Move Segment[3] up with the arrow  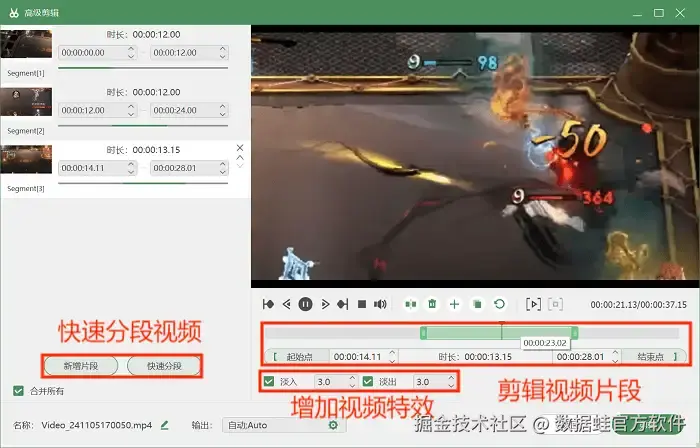pyautogui.click(x=240, y=158)
